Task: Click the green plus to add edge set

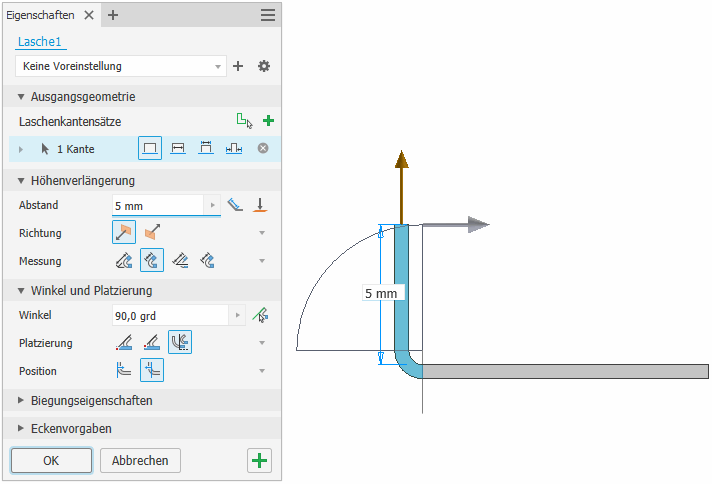Action: 267,121
